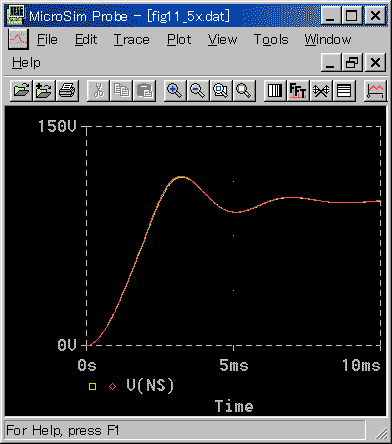392x444 pixels.
Task: Click the Zoom Fit magnifier icon
Action: point(244,90)
